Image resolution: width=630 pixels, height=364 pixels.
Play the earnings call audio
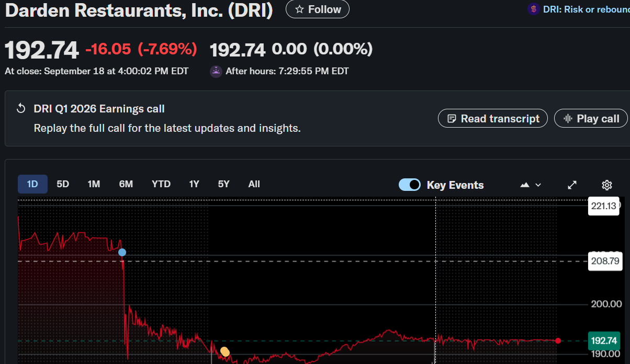tap(591, 118)
